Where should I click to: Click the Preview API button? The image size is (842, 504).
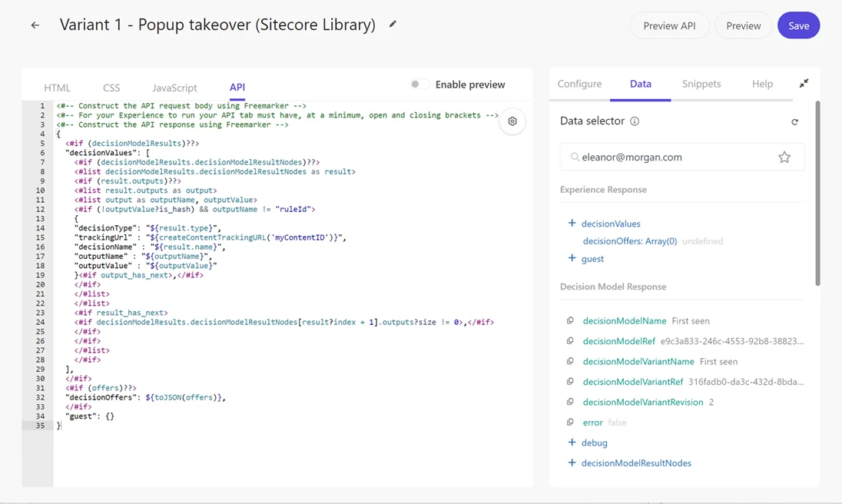(x=669, y=26)
